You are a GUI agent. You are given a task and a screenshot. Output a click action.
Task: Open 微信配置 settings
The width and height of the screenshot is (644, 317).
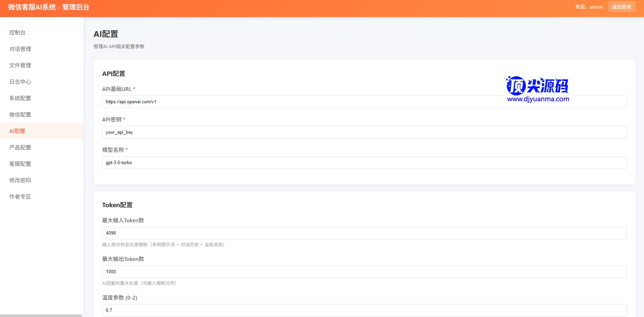point(20,115)
